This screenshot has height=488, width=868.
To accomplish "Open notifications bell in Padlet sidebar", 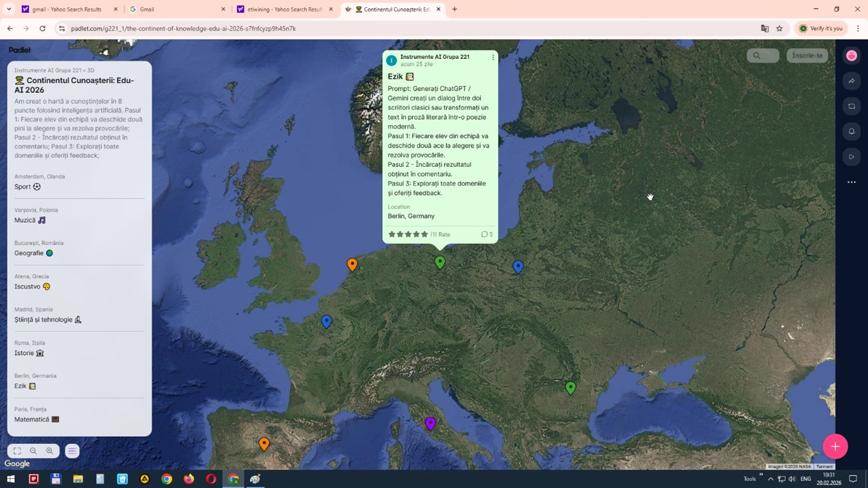I will pos(852,132).
